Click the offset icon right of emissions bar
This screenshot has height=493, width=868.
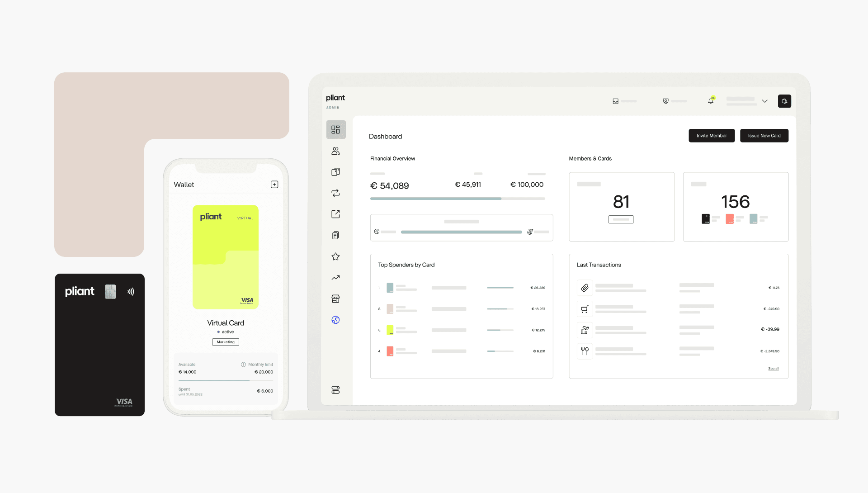click(530, 232)
